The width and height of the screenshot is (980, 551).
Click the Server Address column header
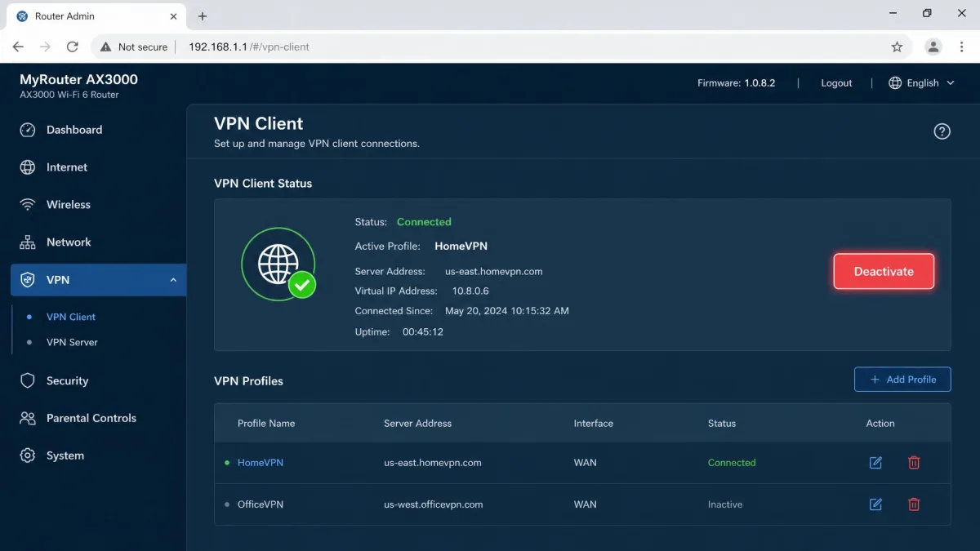click(x=417, y=424)
